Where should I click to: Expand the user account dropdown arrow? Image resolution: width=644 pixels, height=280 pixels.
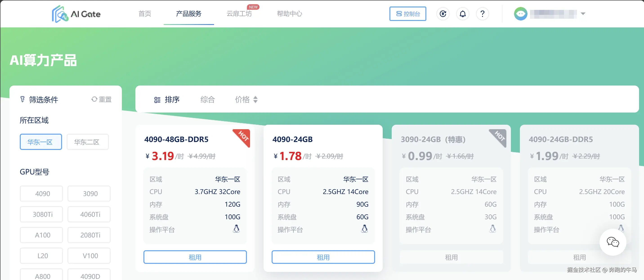coord(584,14)
